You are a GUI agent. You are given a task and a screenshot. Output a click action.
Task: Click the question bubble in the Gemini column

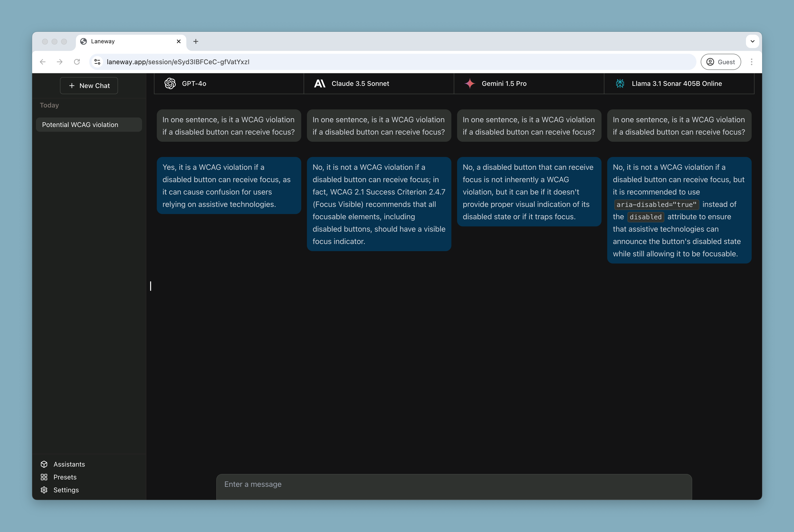[529, 126]
